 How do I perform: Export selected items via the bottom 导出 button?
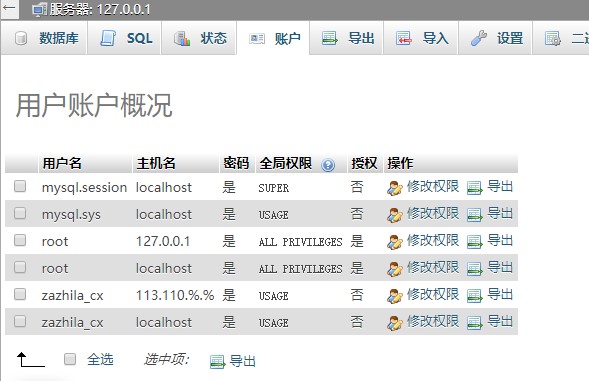click(x=243, y=361)
